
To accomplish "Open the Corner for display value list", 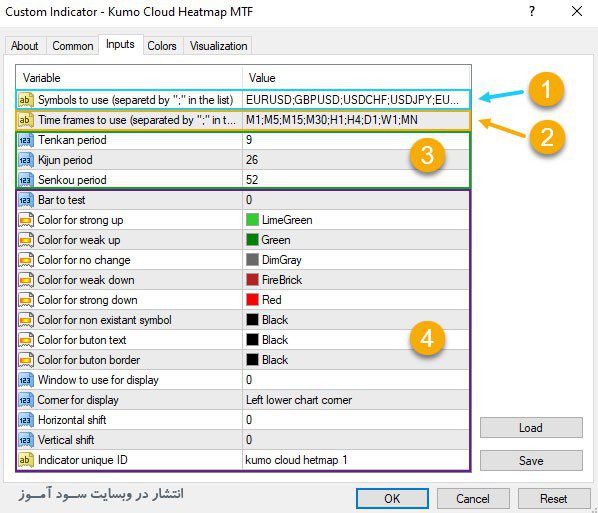I will [x=355, y=400].
